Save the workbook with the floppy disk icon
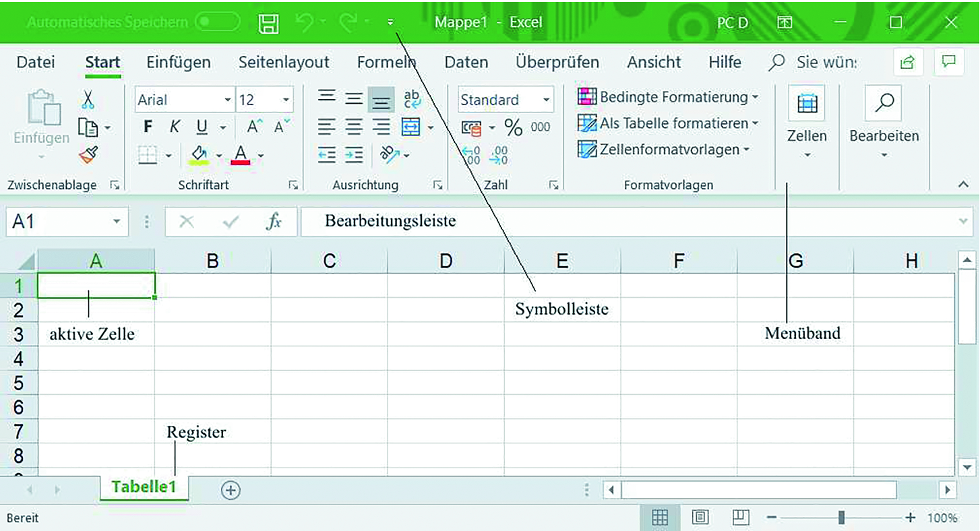The width and height of the screenshot is (980, 531). point(268,23)
